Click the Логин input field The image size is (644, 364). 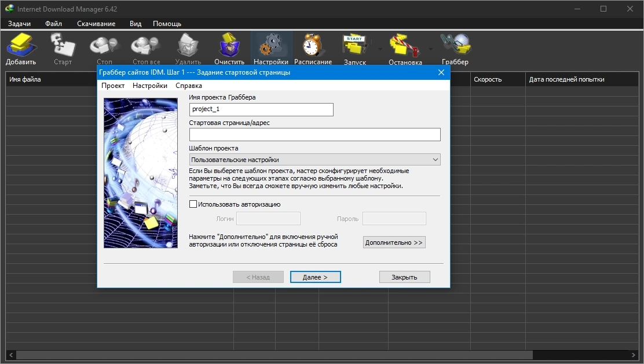point(268,218)
